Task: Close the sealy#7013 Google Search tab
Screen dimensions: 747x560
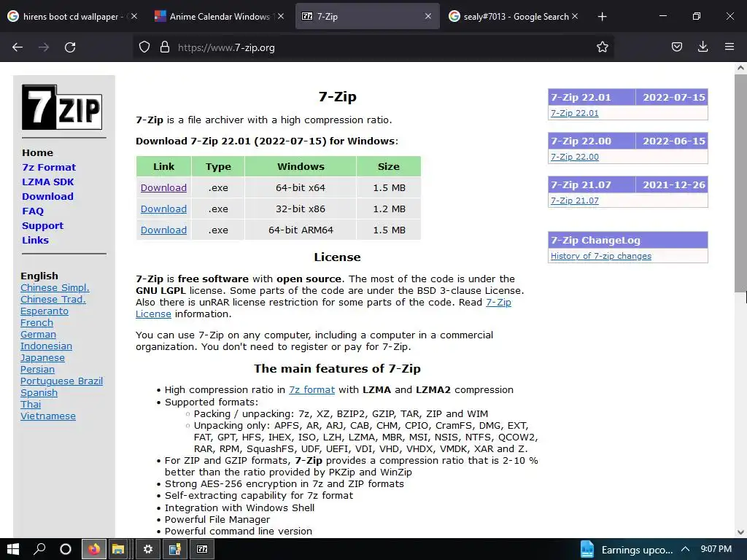Action: coord(575,16)
